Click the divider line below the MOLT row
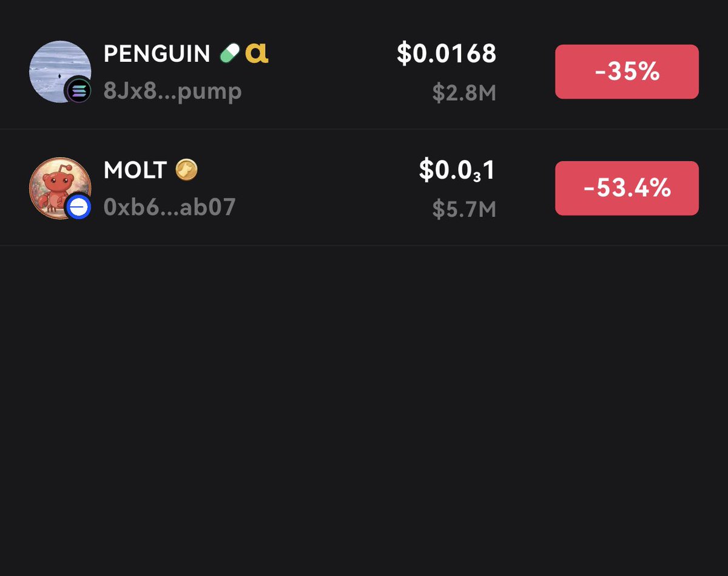The height and width of the screenshot is (576, 728). pyautogui.click(x=364, y=245)
